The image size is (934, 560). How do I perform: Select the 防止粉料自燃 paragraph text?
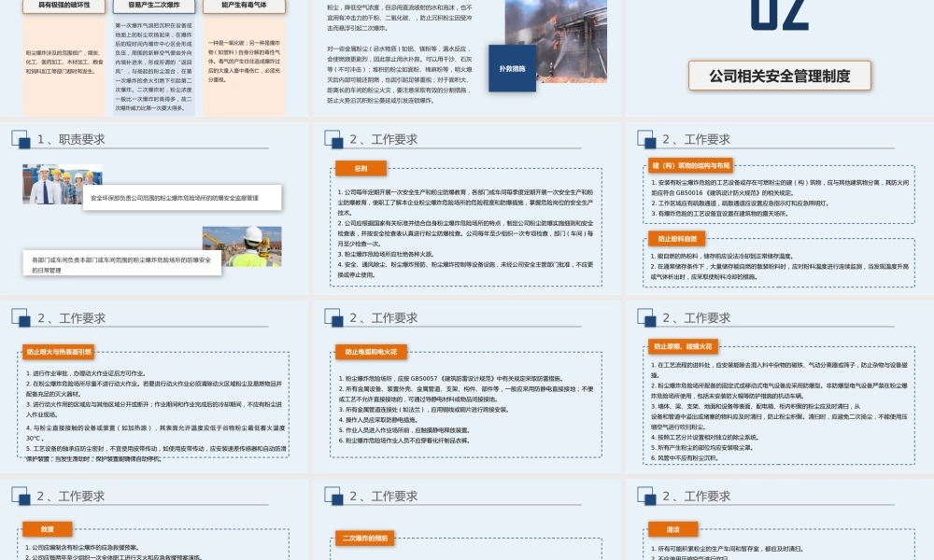click(x=779, y=266)
